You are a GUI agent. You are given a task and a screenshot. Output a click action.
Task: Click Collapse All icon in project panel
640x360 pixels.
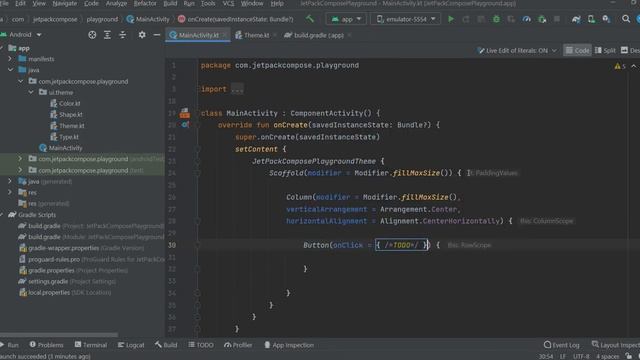click(x=122, y=35)
